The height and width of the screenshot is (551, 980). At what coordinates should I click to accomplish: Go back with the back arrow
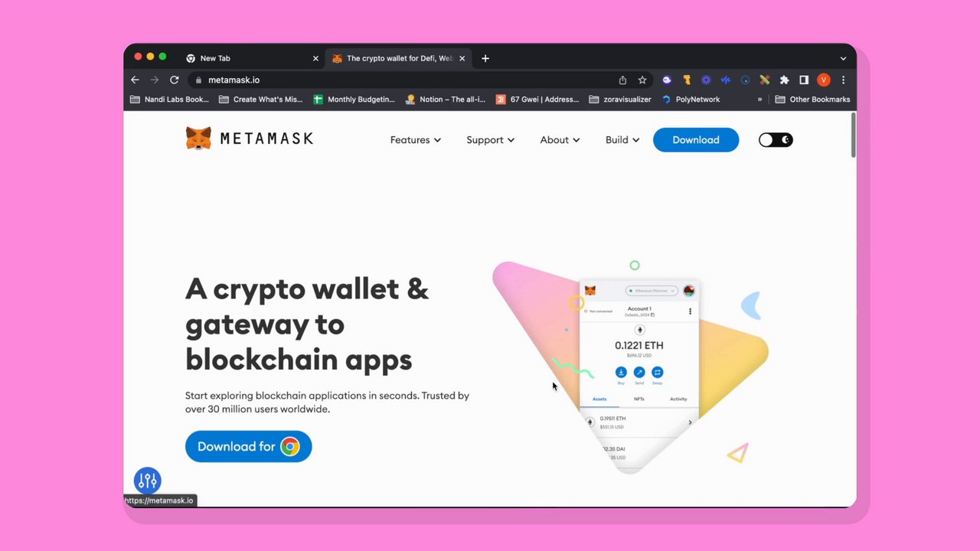tap(135, 80)
